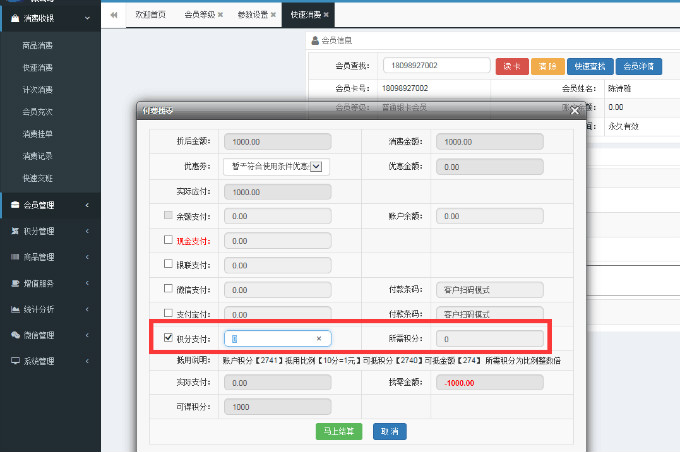Click the 微信支付 amount field

click(x=278, y=290)
